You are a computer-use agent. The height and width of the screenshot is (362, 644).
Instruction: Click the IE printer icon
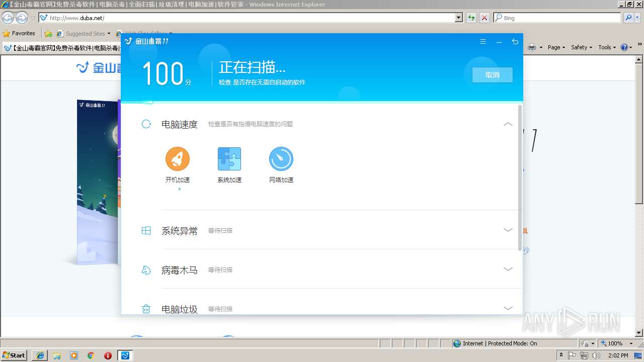(532, 47)
